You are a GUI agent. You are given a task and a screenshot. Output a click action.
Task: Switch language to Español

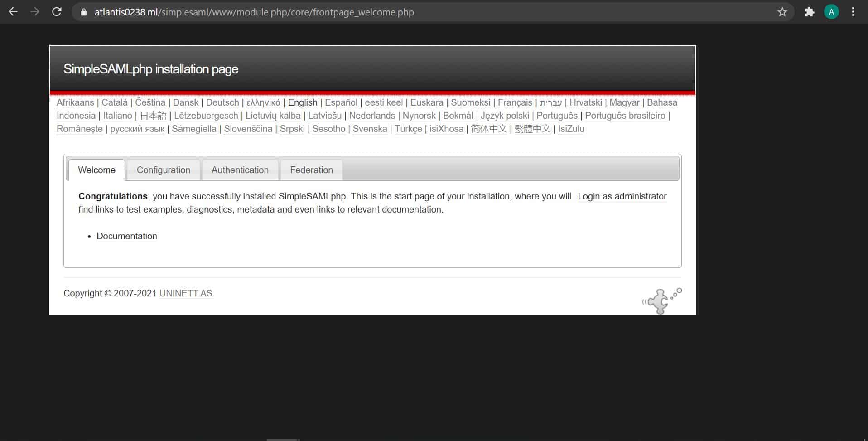pos(341,102)
